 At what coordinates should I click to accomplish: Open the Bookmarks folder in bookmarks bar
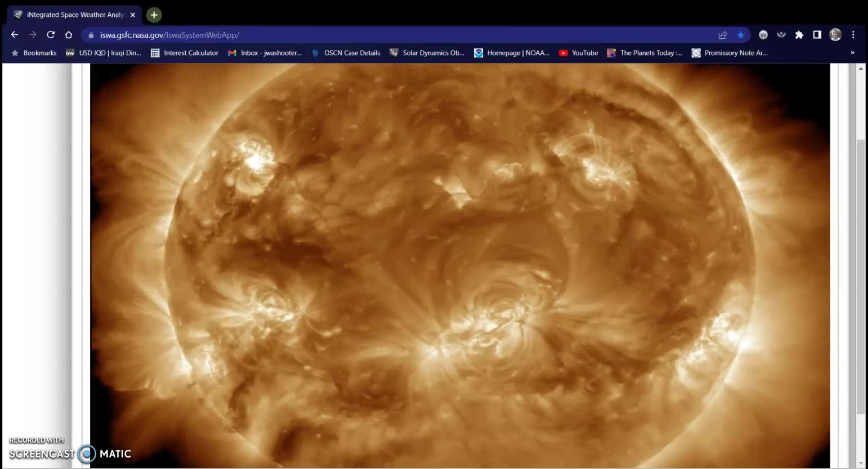point(34,53)
